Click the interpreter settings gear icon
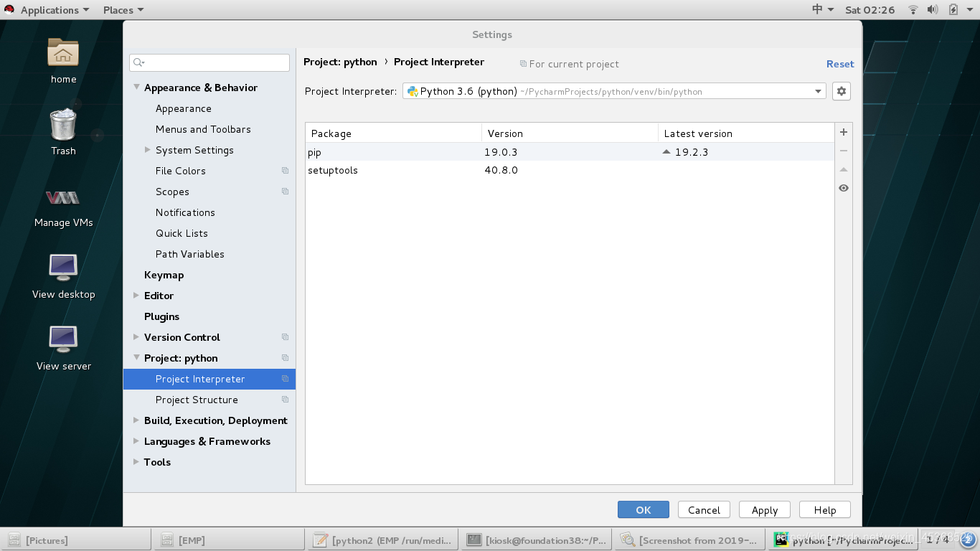980x551 pixels. coord(842,91)
